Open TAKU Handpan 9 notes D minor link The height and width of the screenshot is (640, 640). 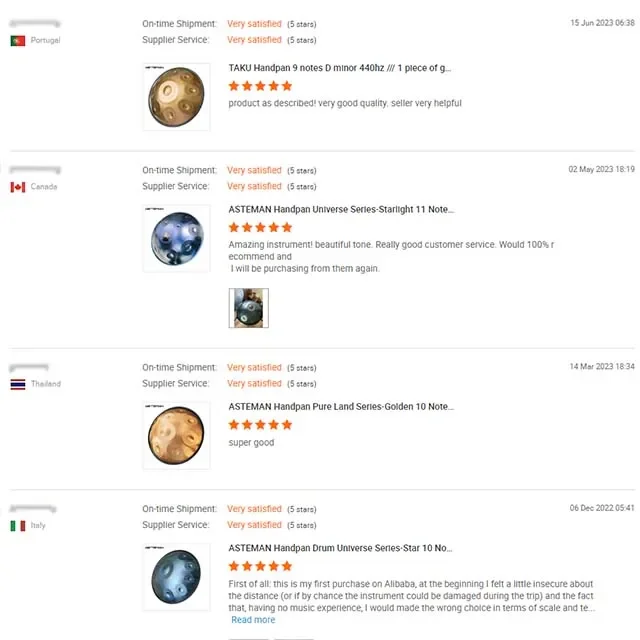[340, 68]
